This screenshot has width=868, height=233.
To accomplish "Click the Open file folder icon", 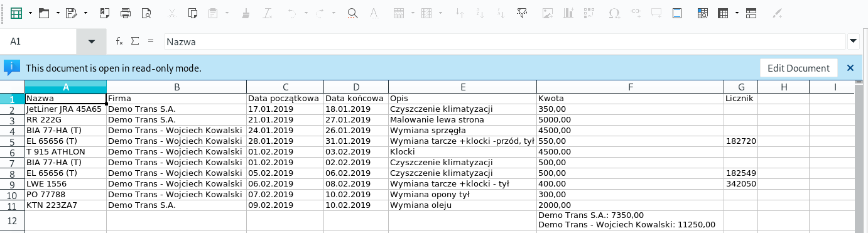I will [44, 13].
